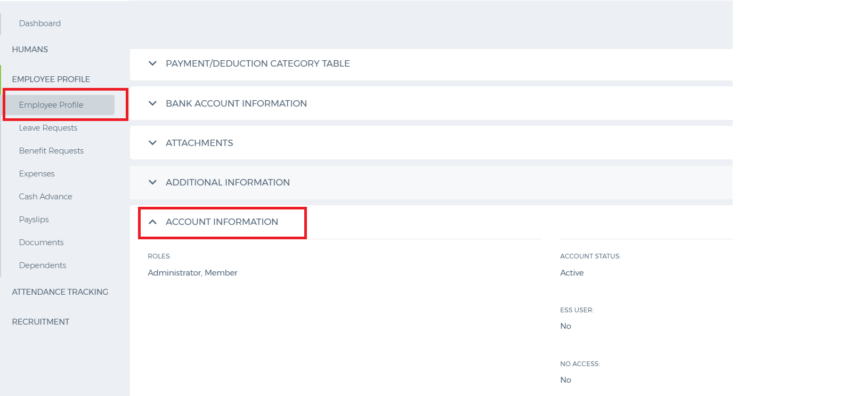Expand the Additional Information chevron
Screen dimensions: 868x396
pyautogui.click(x=152, y=182)
